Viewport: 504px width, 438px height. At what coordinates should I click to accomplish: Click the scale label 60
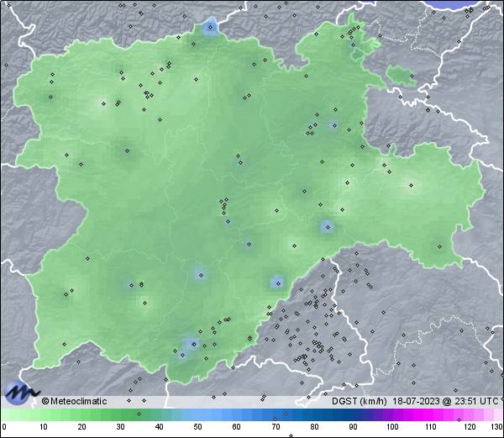pyautogui.click(x=237, y=427)
